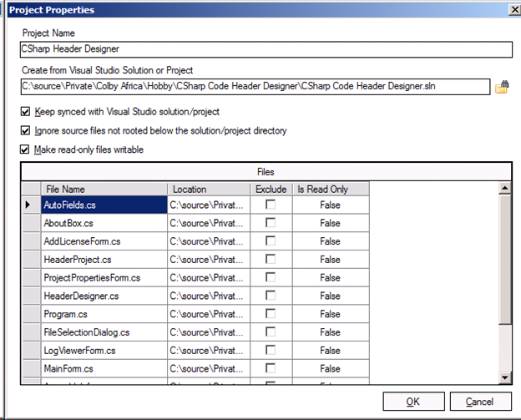Image resolution: width=521 pixels, height=420 pixels.
Task: Uncheck Make read-only files writable
Action: tap(24, 149)
